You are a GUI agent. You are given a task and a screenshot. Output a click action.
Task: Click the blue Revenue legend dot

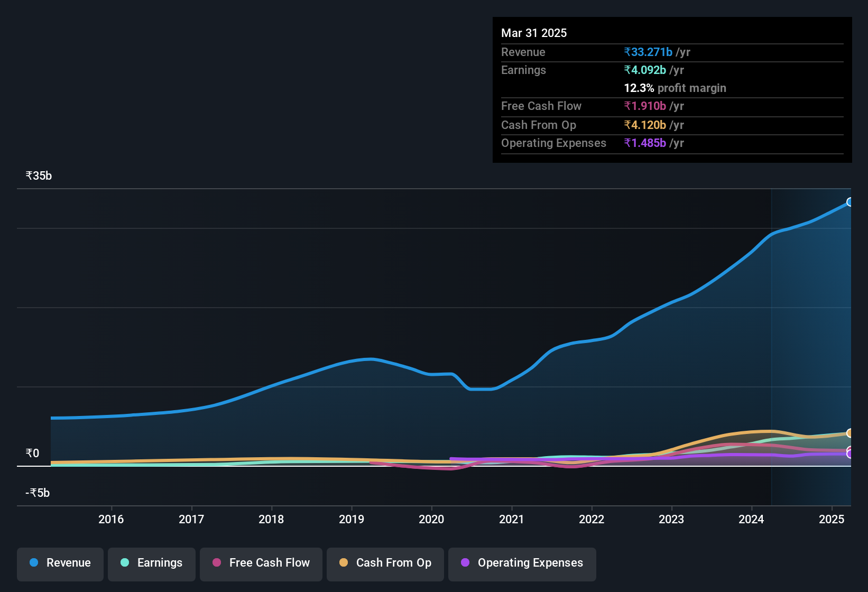[33, 563]
